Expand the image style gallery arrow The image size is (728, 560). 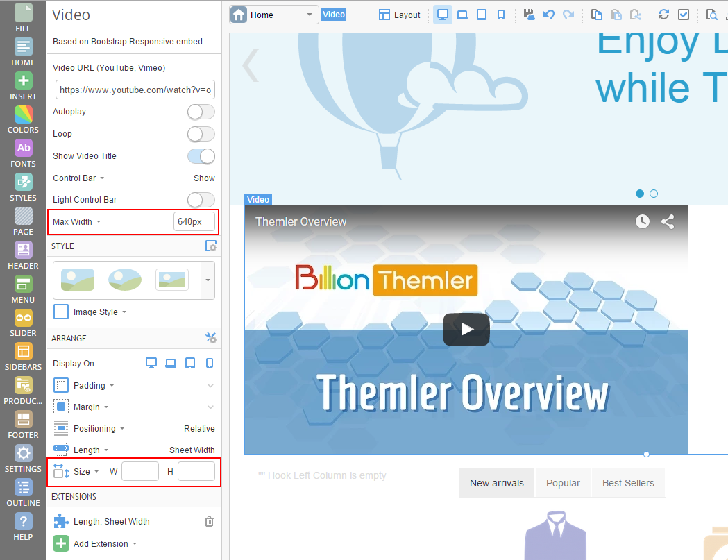pyautogui.click(x=208, y=280)
